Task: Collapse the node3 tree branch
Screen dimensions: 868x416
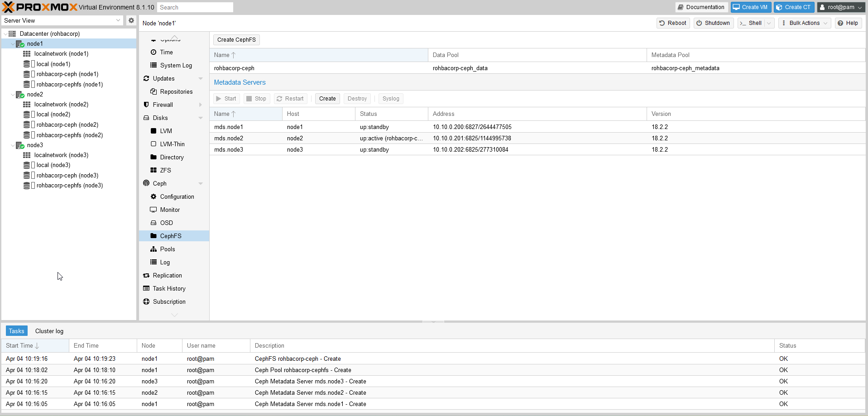Action: click(12, 145)
